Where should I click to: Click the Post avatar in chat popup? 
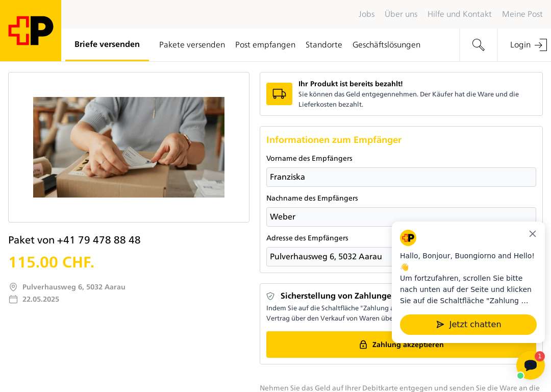pos(408,238)
